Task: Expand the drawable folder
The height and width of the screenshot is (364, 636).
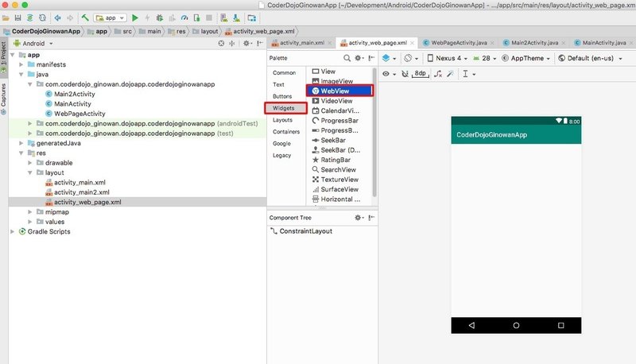Action: click(30, 163)
